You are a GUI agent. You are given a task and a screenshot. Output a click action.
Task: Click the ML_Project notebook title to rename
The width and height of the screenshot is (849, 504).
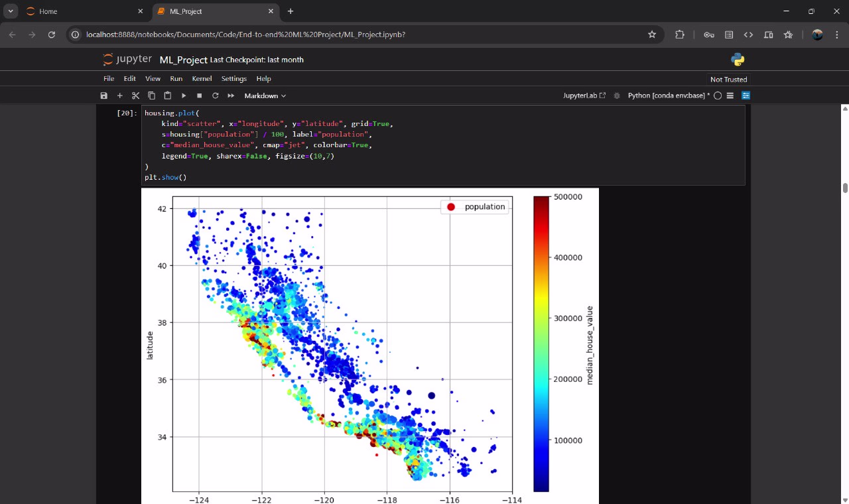click(183, 60)
